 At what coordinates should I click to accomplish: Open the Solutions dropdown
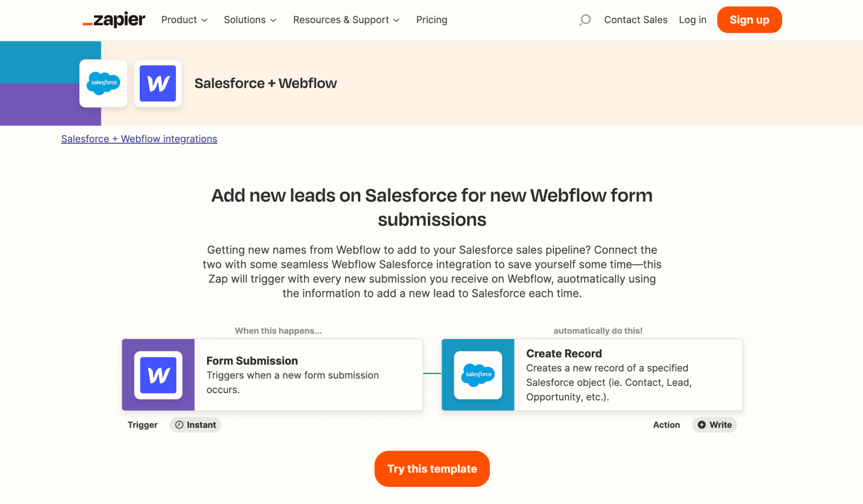[250, 19]
